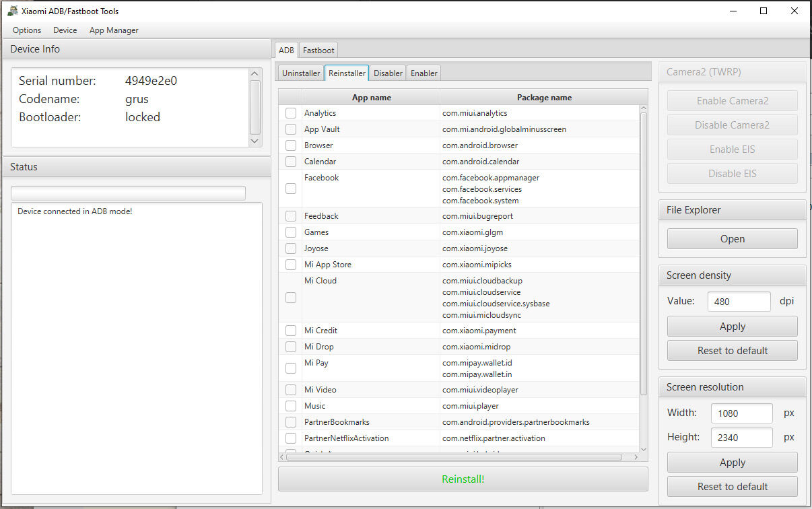Sort by App name column header

[371, 98]
